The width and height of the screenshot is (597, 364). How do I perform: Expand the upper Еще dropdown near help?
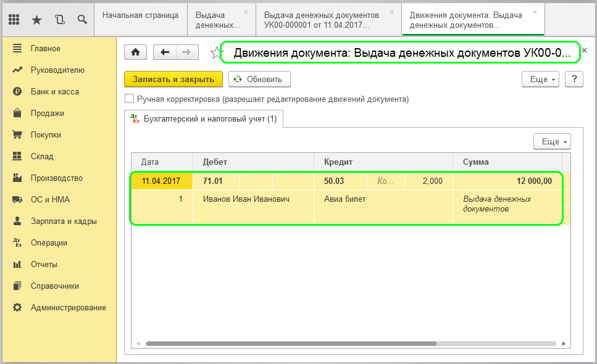click(x=540, y=79)
